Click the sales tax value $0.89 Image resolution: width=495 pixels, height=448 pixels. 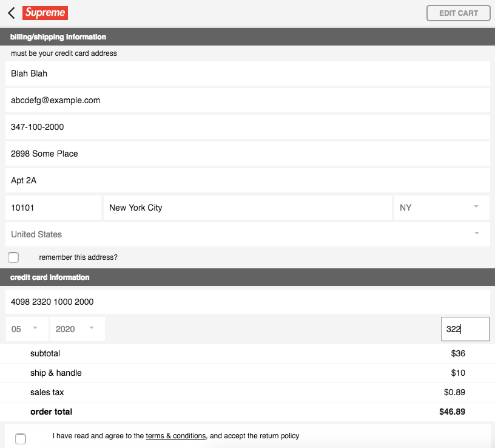tap(454, 392)
